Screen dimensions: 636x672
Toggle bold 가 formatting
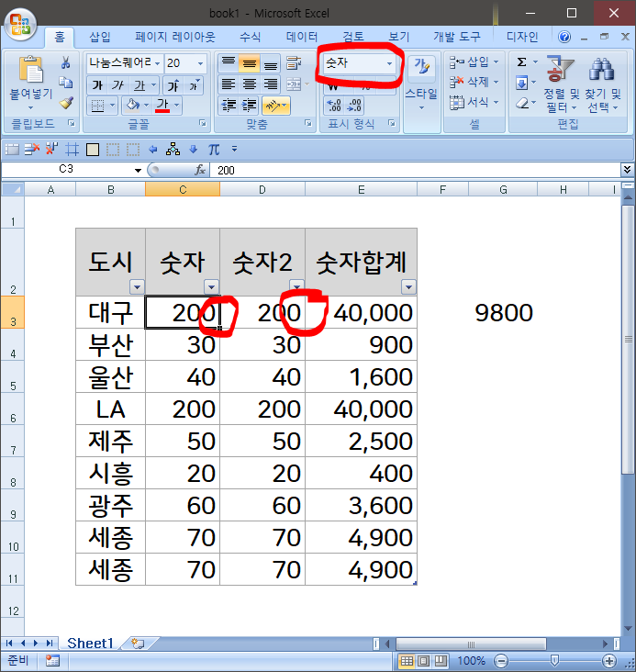point(97,85)
